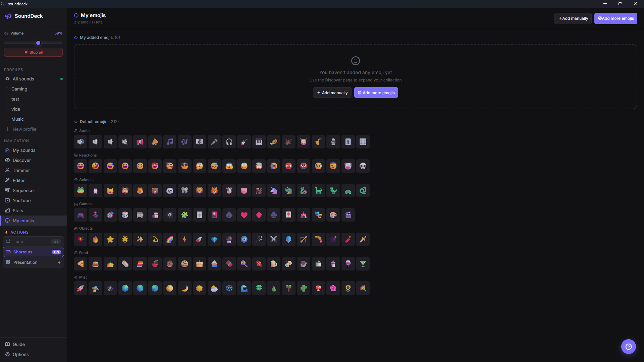
Task: Select the snowflake emoji
Action: [229, 288]
